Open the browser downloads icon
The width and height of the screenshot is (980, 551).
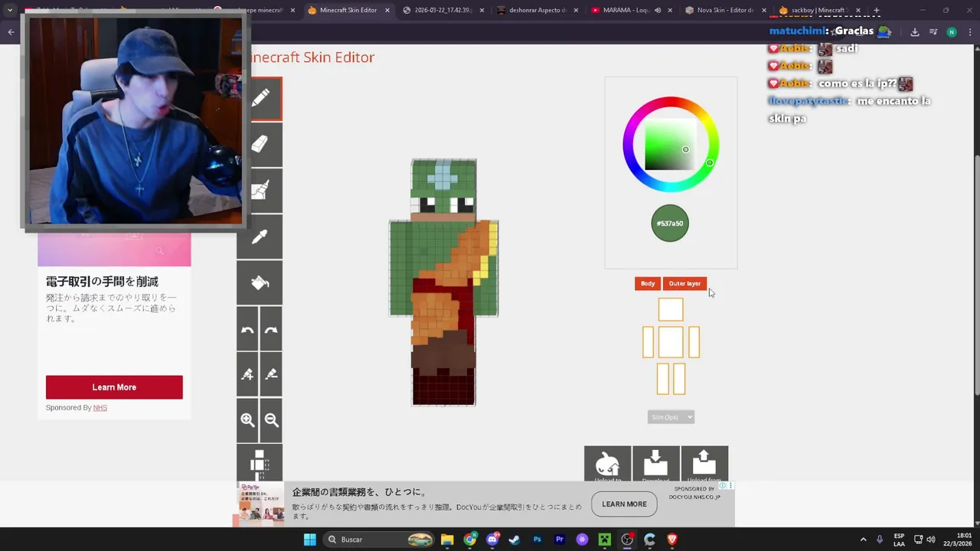point(914,32)
